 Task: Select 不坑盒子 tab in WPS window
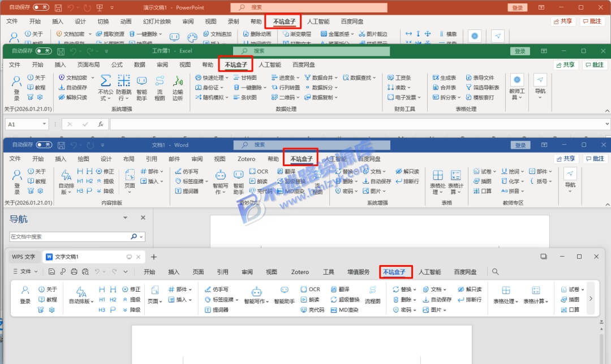[394, 272]
